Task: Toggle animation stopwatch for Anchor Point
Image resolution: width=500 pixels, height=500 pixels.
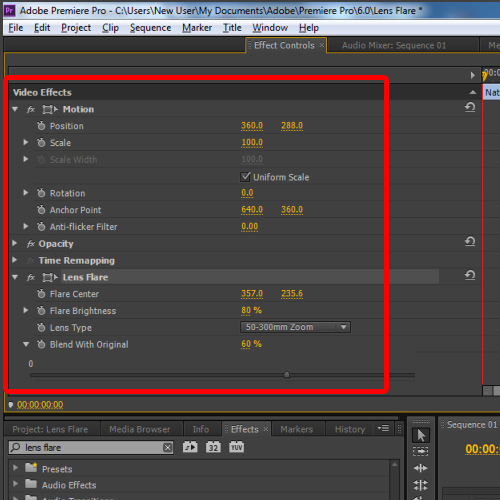Action: [x=41, y=210]
